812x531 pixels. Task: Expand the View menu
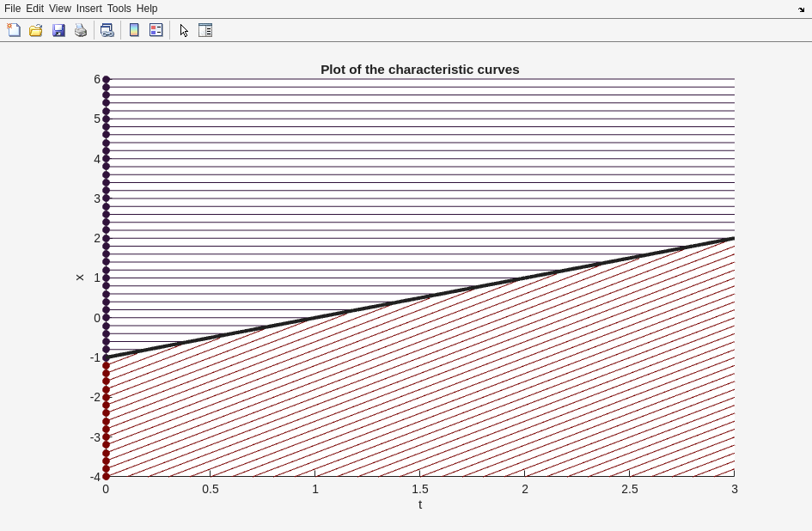tap(59, 9)
